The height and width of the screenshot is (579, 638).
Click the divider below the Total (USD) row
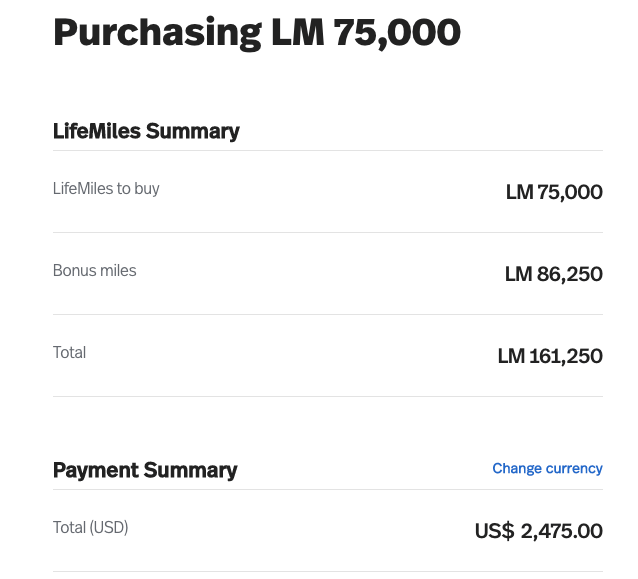[x=328, y=572]
